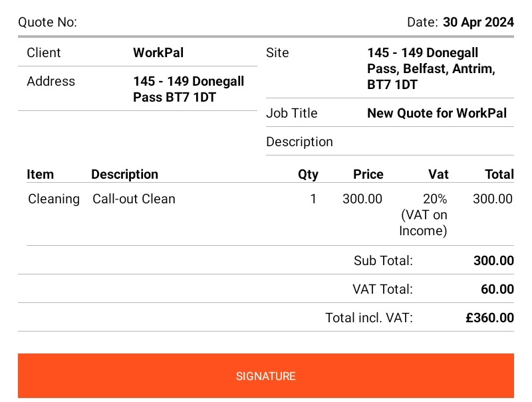This screenshot has width=532, height=402.
Task: Select the Call-out Clean description
Action: (x=134, y=199)
